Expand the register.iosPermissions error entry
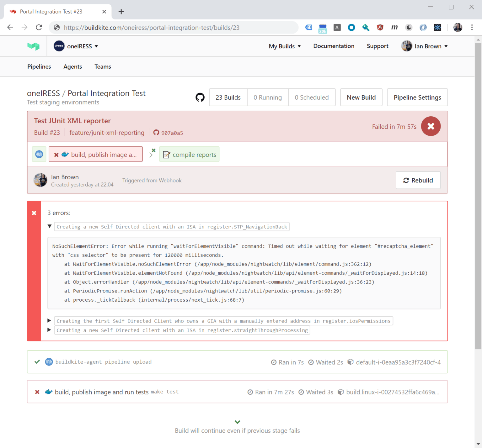 pyautogui.click(x=49, y=321)
